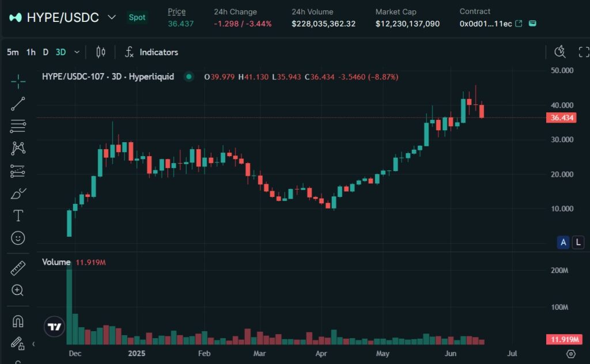Select the Text annotation tool
Screen dimensions: 590x364
(18, 215)
